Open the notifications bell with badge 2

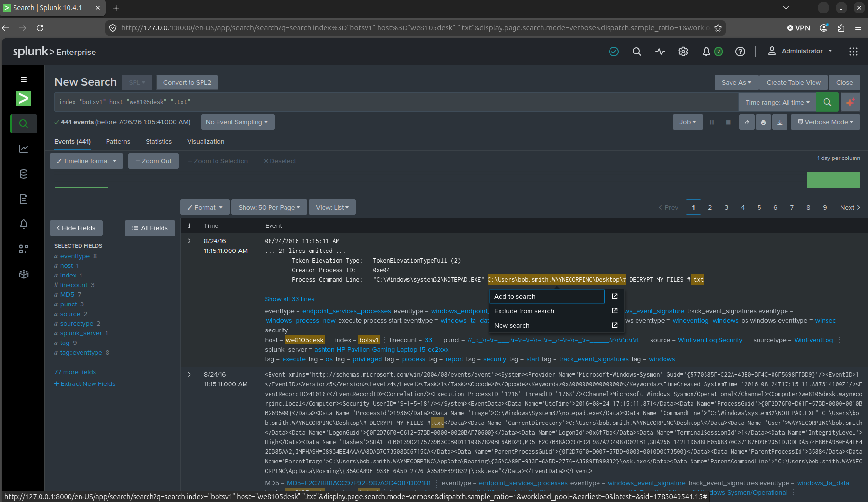712,52
